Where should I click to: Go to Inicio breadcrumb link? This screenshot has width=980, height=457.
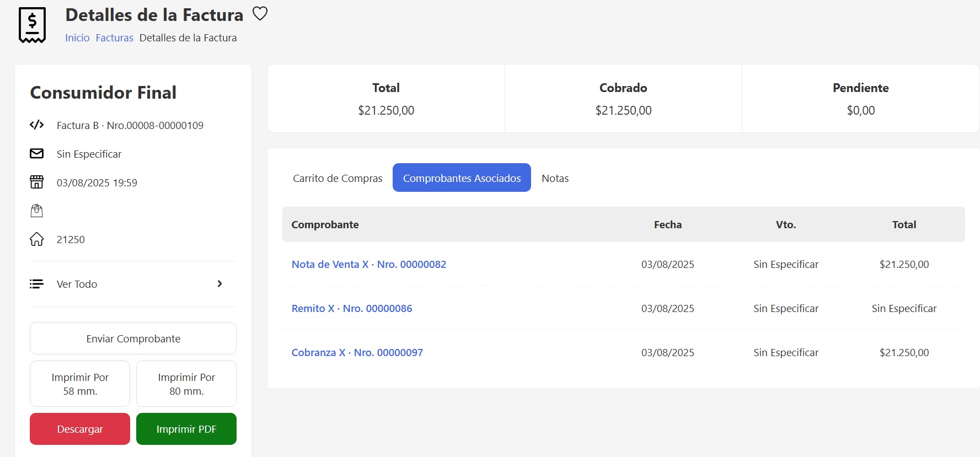[x=77, y=38]
